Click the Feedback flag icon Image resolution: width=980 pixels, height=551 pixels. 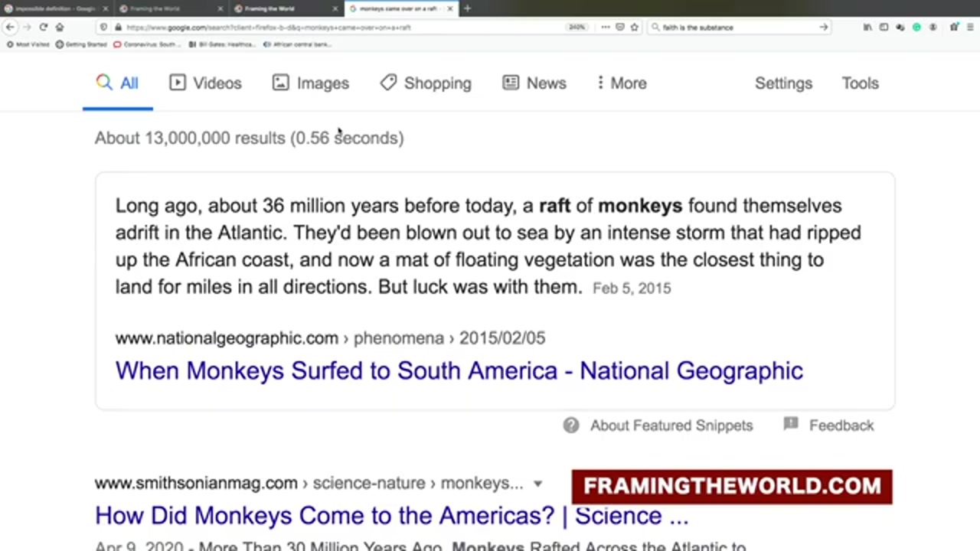tap(791, 425)
